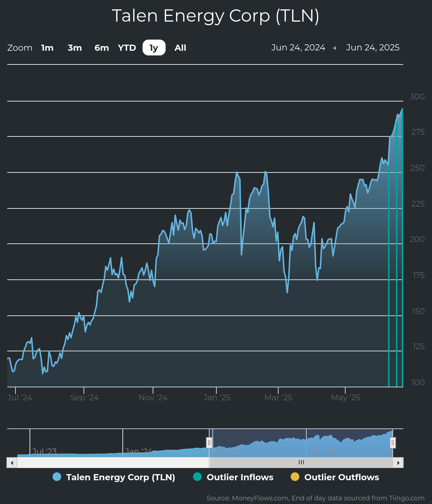Toggle the Outlier Inflows legend series
The image size is (432, 504).
click(x=233, y=477)
